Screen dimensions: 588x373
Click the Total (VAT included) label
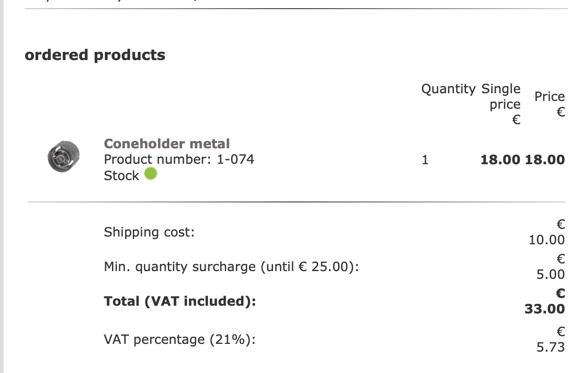tap(180, 301)
